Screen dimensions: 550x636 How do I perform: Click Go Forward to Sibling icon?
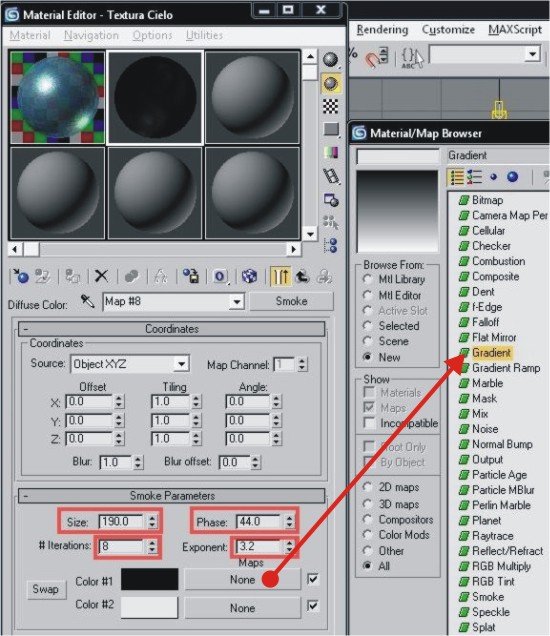tap(324, 276)
